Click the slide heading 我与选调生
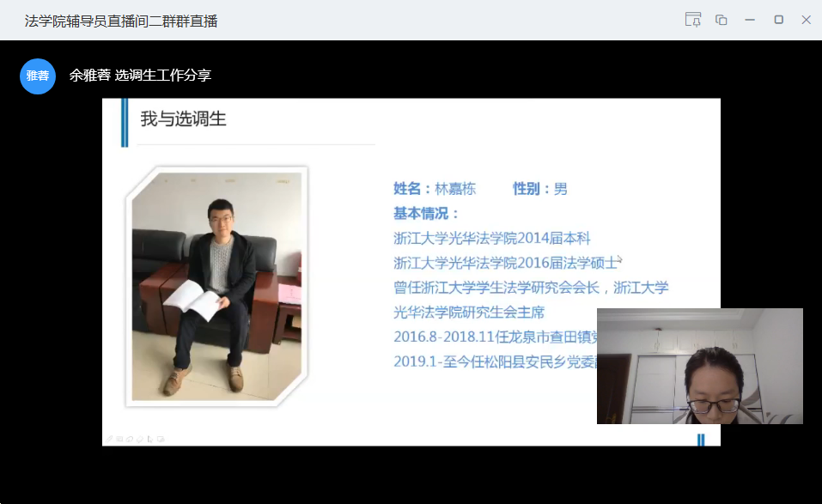Image resolution: width=822 pixels, height=504 pixels. coord(183,119)
